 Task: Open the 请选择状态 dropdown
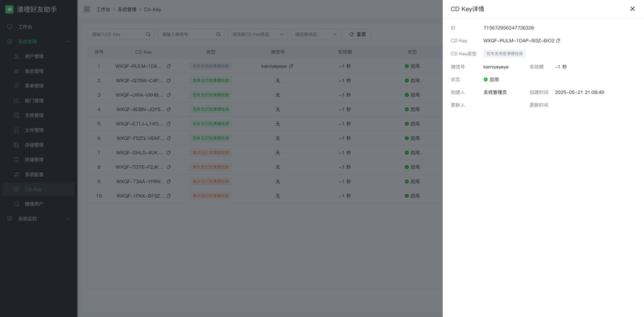pos(316,34)
